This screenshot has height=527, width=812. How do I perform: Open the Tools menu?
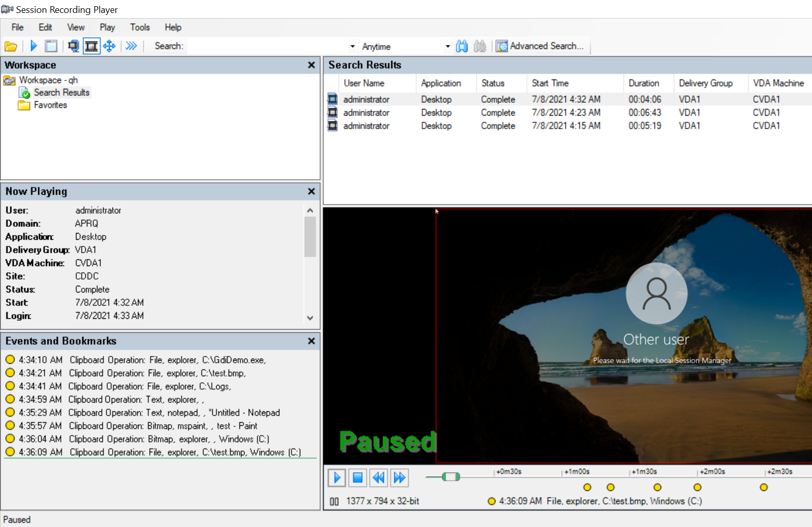[139, 27]
